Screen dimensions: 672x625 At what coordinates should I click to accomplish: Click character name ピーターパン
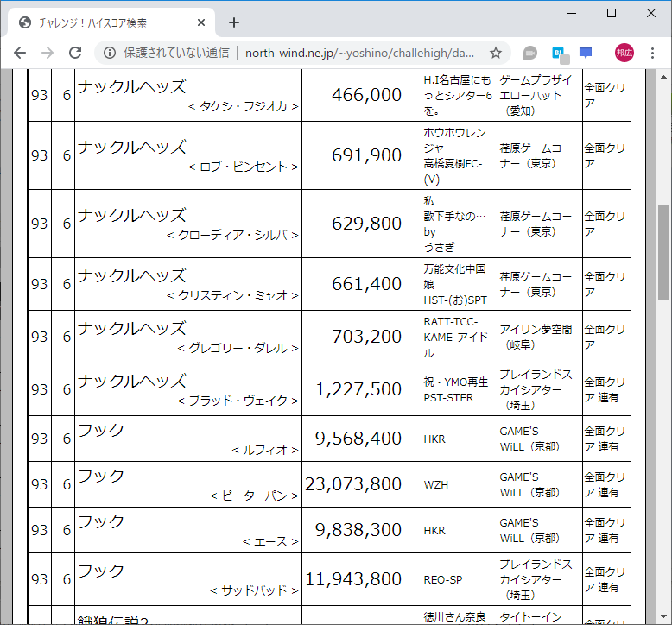click(x=254, y=496)
